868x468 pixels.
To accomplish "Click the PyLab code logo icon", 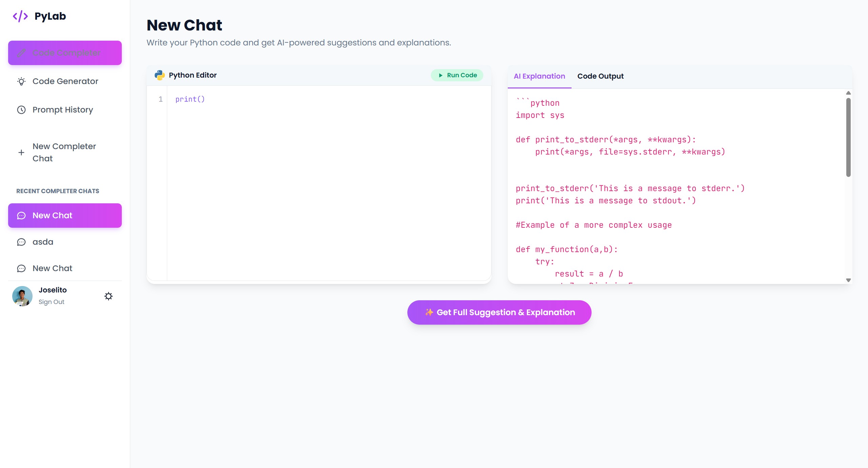I will click(x=20, y=16).
